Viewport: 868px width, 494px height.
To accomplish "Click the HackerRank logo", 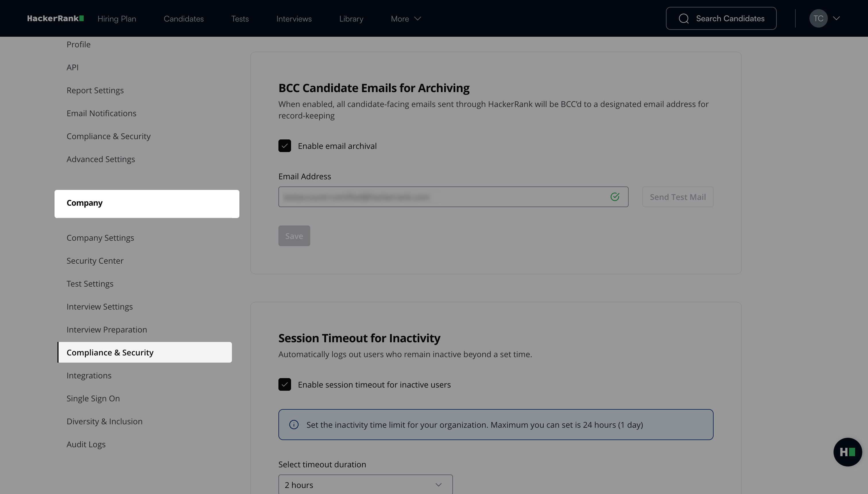I will point(55,18).
